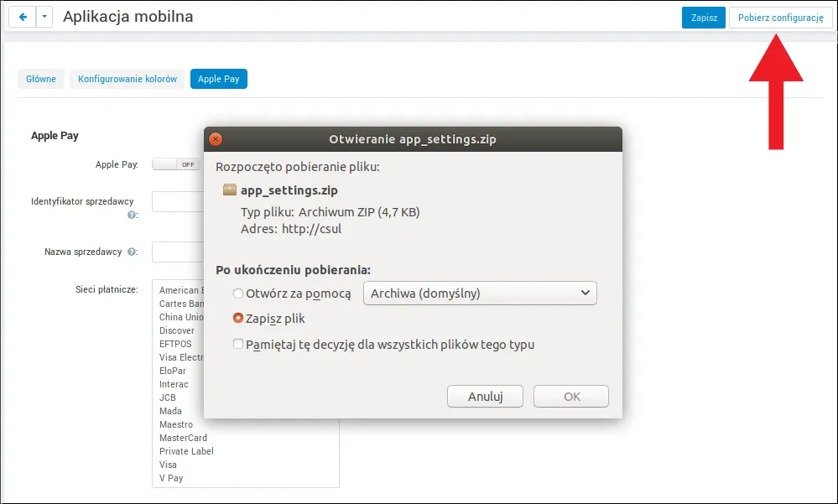This screenshot has height=504, width=838.
Task: Select Discover in payment networks list
Action: coord(177,330)
